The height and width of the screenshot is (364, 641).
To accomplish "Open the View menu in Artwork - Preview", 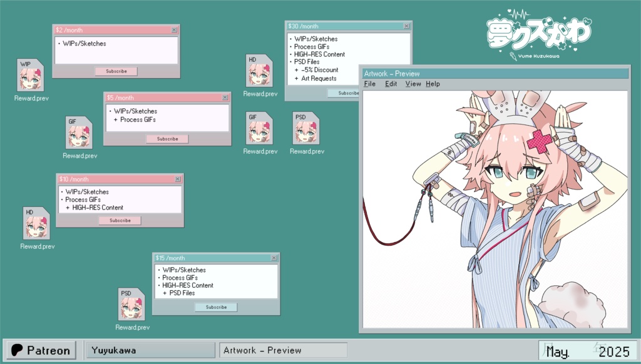I will (413, 84).
